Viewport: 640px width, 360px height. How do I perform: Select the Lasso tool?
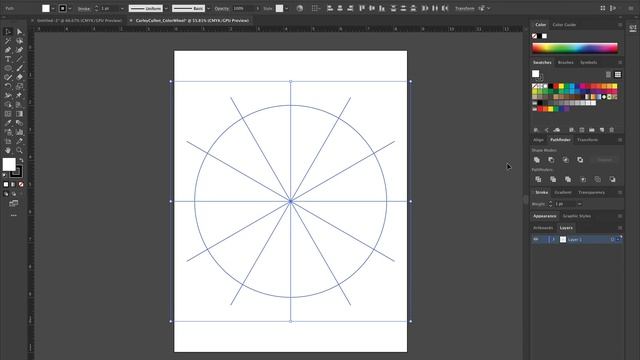(19, 41)
